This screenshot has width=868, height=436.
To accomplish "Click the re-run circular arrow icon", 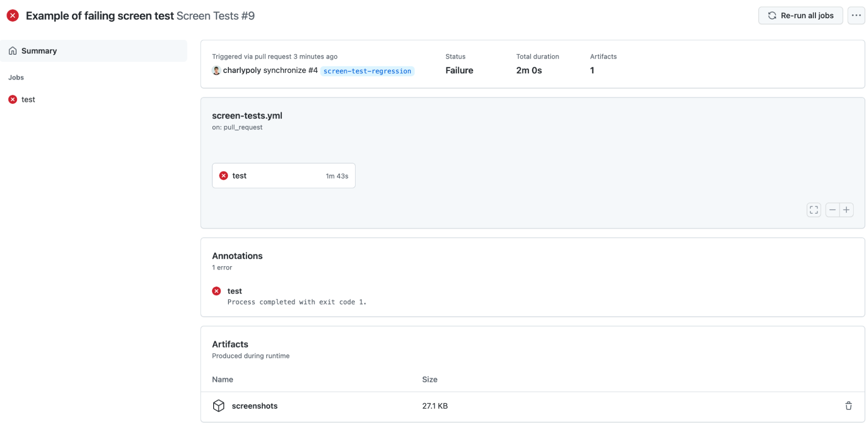I will coord(772,15).
